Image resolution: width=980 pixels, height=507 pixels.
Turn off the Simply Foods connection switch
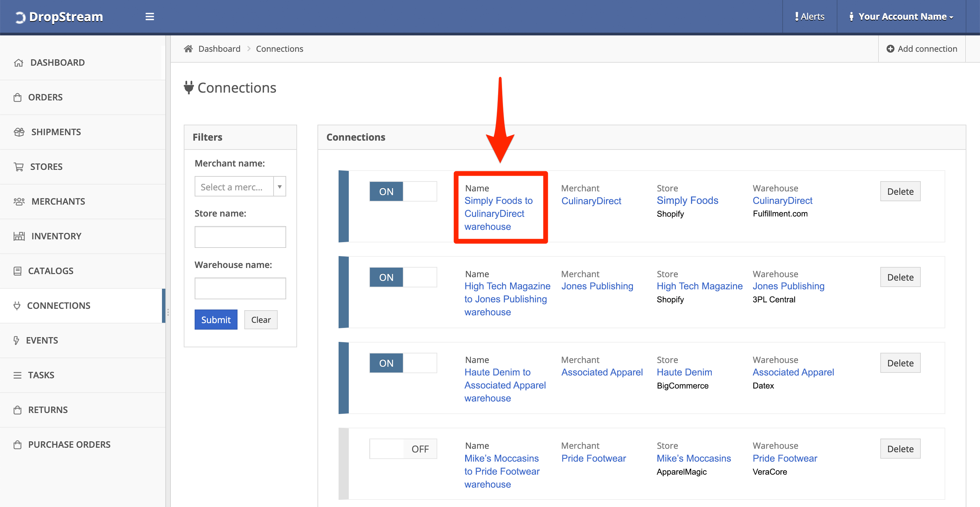click(x=403, y=191)
